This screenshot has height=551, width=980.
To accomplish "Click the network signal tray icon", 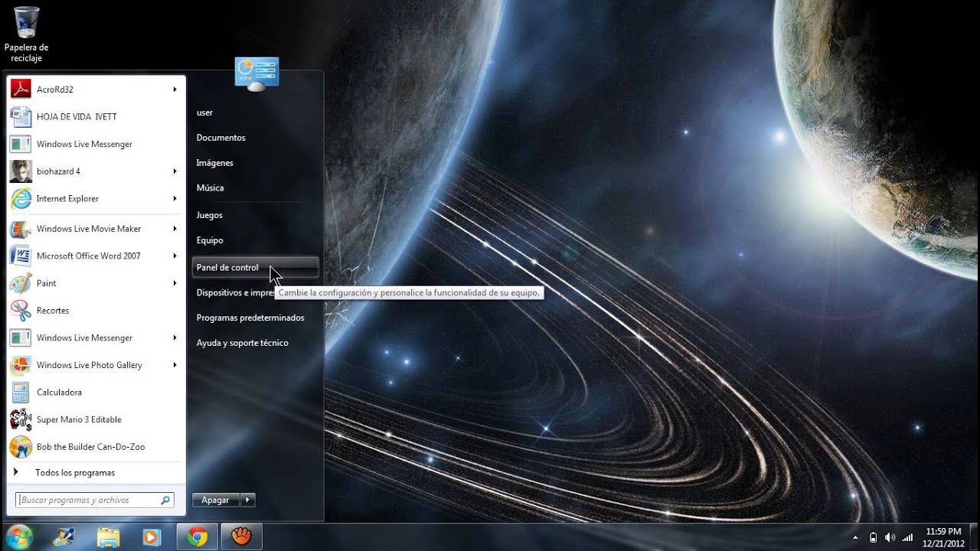I will [907, 537].
